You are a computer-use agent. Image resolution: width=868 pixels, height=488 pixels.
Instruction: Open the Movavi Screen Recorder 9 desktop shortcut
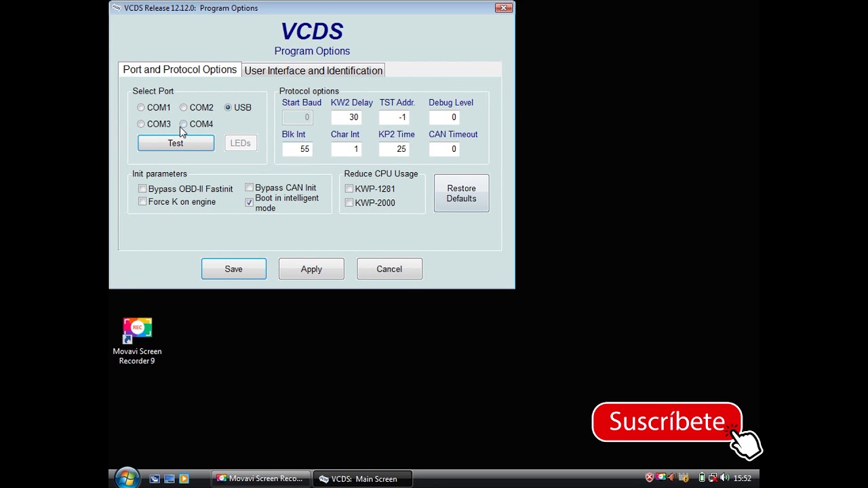pos(137,341)
